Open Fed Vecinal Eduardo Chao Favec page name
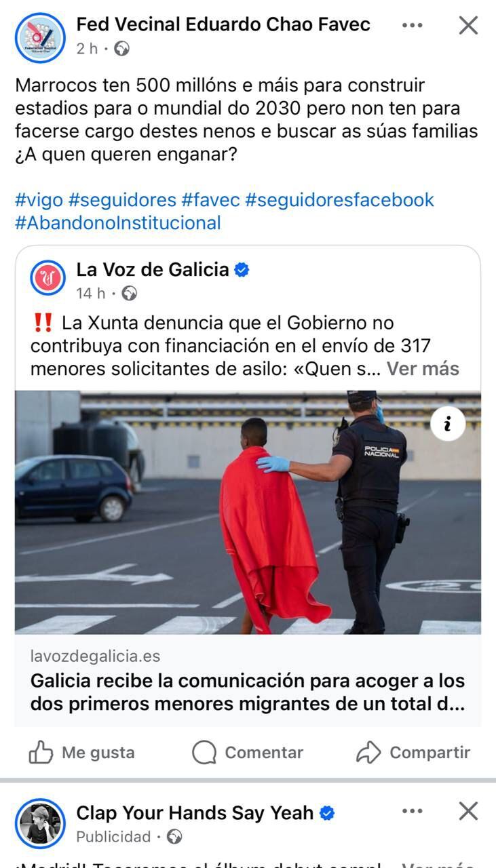This screenshot has width=496, height=868. 223,24
